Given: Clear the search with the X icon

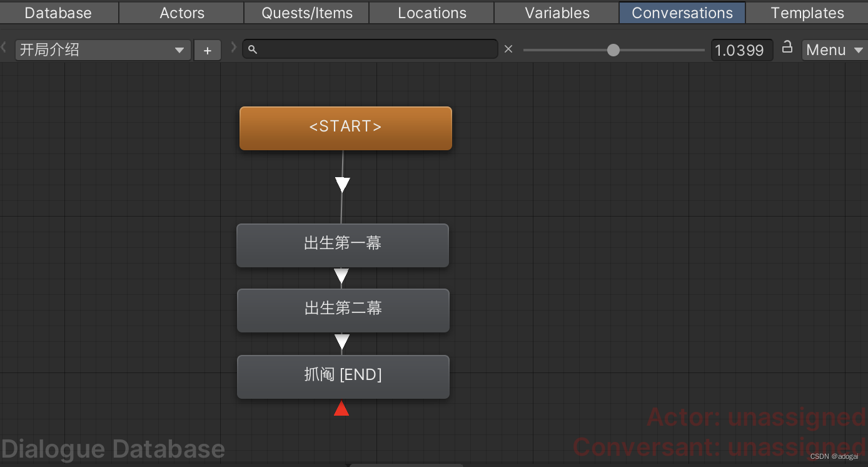Looking at the screenshot, I should coord(508,49).
